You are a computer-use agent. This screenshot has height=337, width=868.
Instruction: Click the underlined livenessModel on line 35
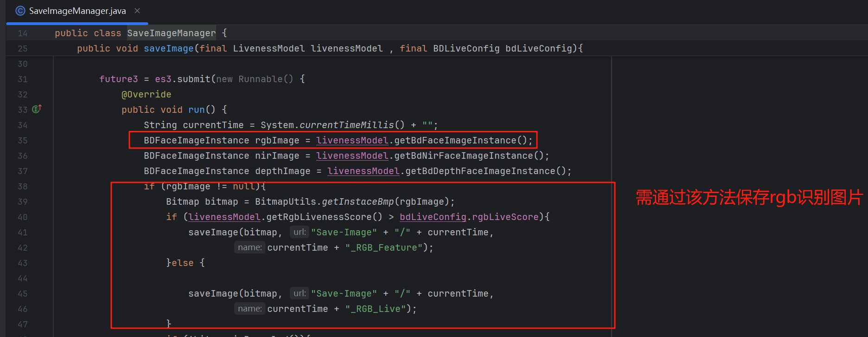(x=352, y=141)
